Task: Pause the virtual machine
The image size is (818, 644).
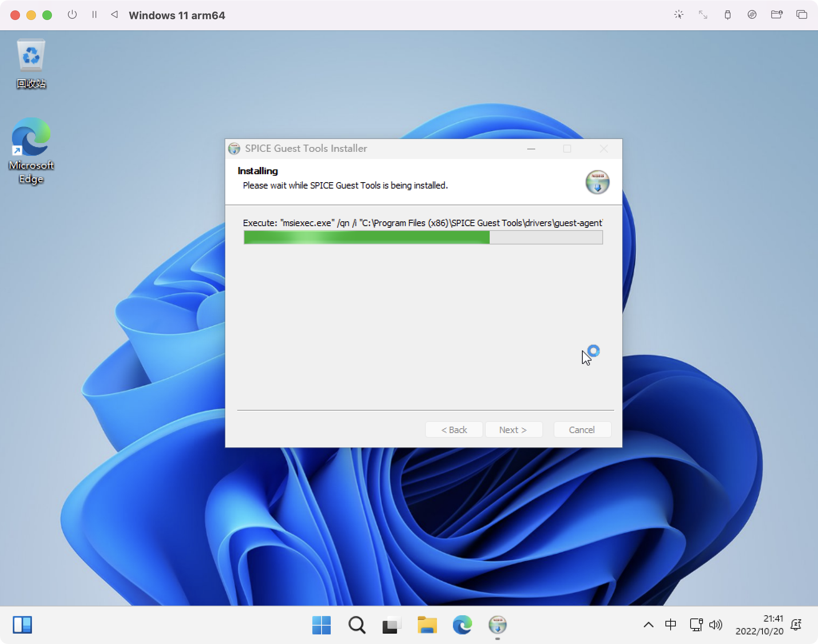Action: 94,15
